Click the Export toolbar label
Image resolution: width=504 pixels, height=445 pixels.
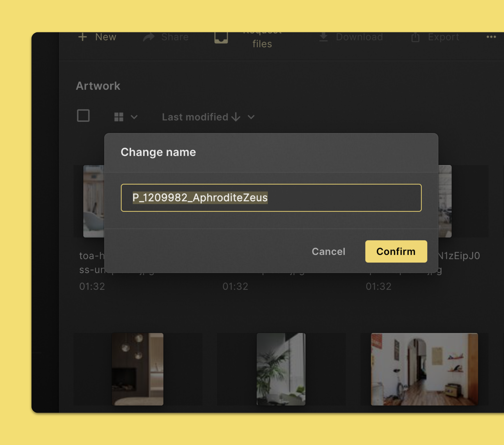pos(443,37)
